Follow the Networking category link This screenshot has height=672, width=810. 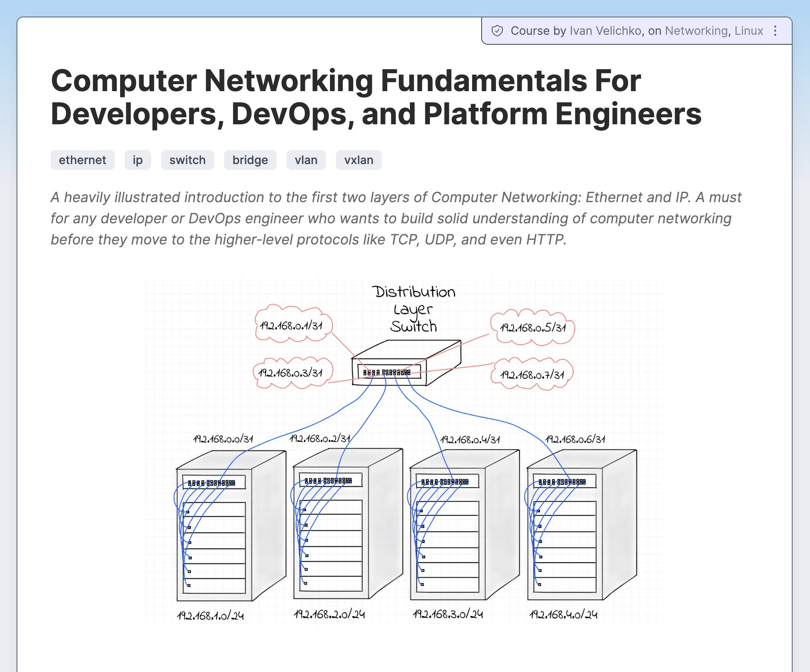point(697,31)
